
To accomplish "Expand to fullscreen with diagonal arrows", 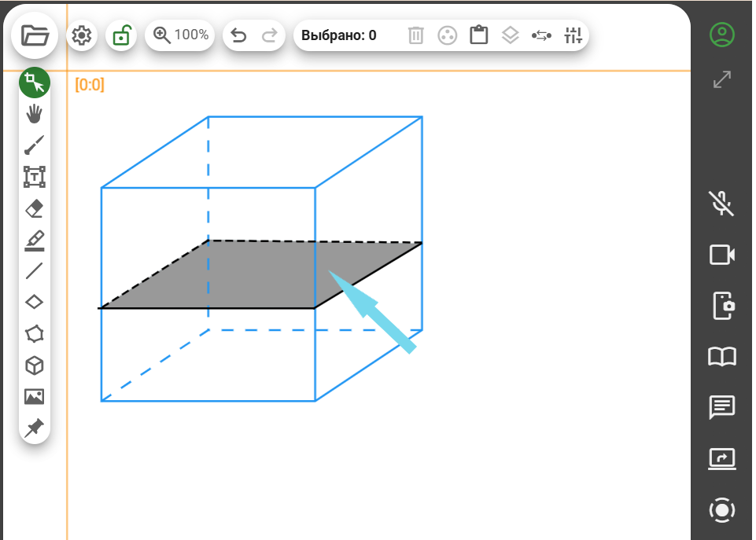I will pyautogui.click(x=722, y=79).
